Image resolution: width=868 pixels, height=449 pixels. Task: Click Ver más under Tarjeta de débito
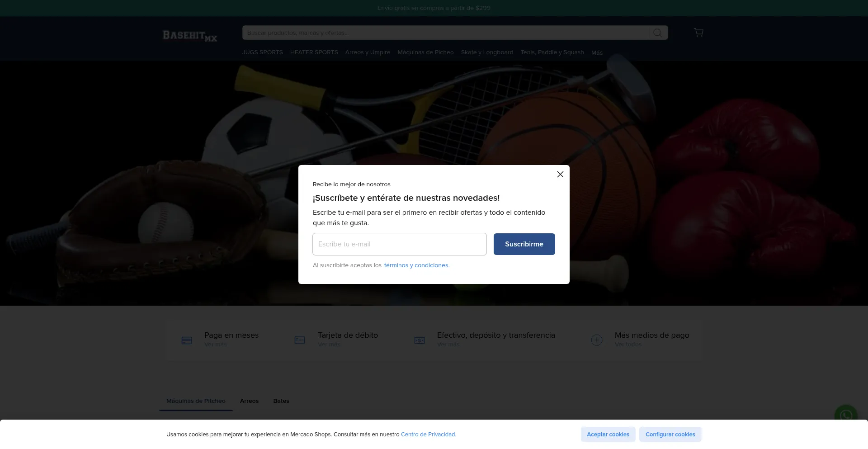pyautogui.click(x=329, y=345)
